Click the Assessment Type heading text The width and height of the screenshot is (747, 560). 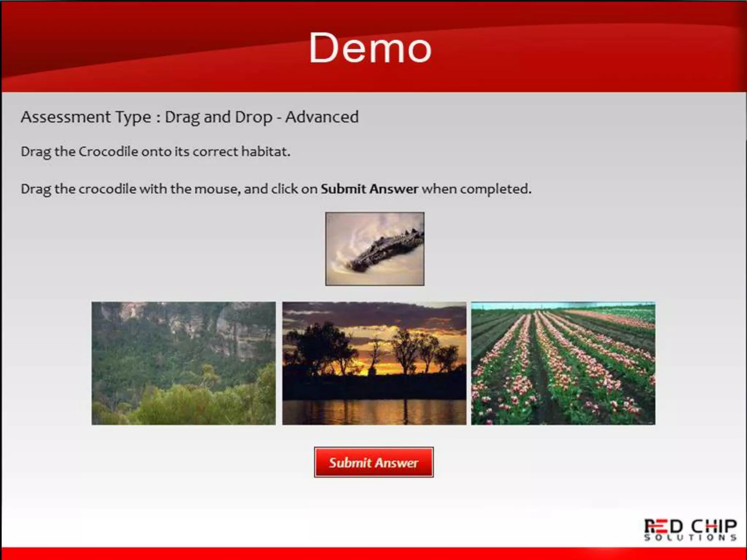pyautogui.click(x=86, y=117)
